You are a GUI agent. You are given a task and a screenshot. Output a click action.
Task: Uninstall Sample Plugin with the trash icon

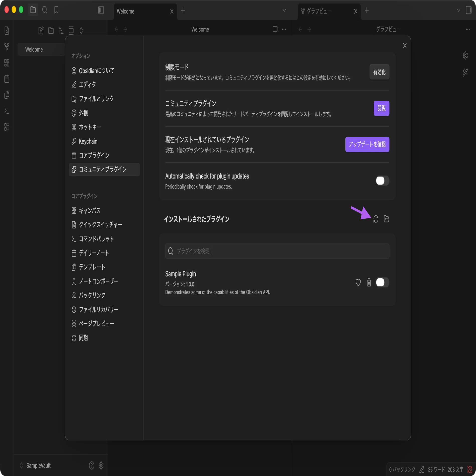pyautogui.click(x=369, y=283)
